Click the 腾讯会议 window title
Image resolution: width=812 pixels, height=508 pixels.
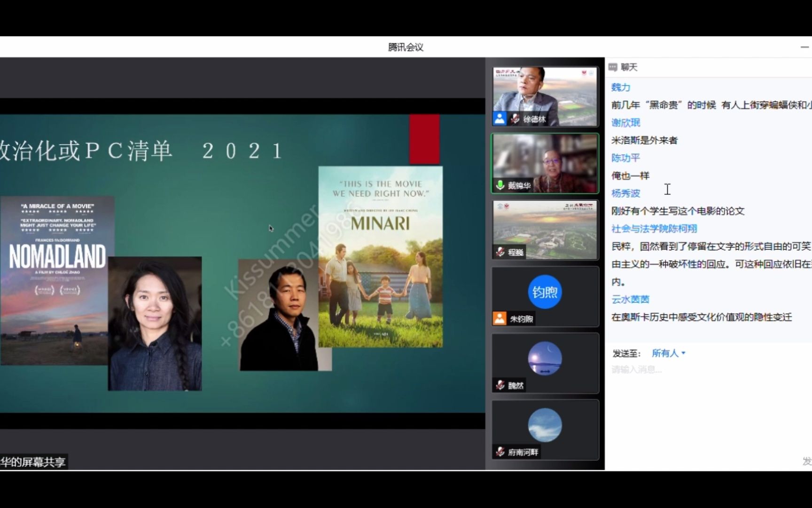point(406,47)
